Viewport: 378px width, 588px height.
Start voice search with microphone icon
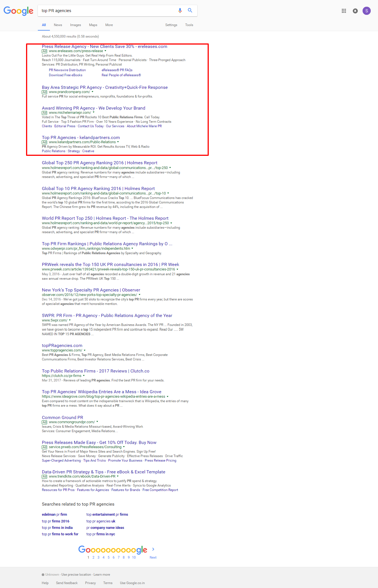(x=180, y=10)
